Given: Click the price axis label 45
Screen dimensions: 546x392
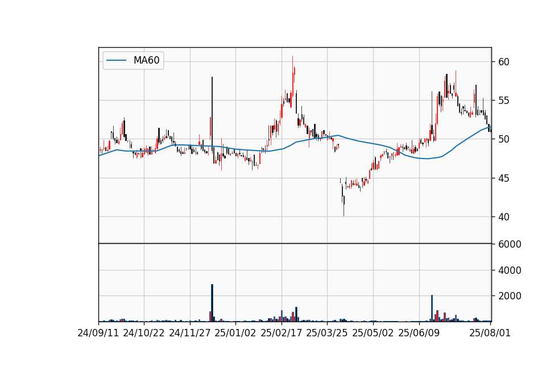Looking at the screenshot, I should pyautogui.click(x=504, y=178).
